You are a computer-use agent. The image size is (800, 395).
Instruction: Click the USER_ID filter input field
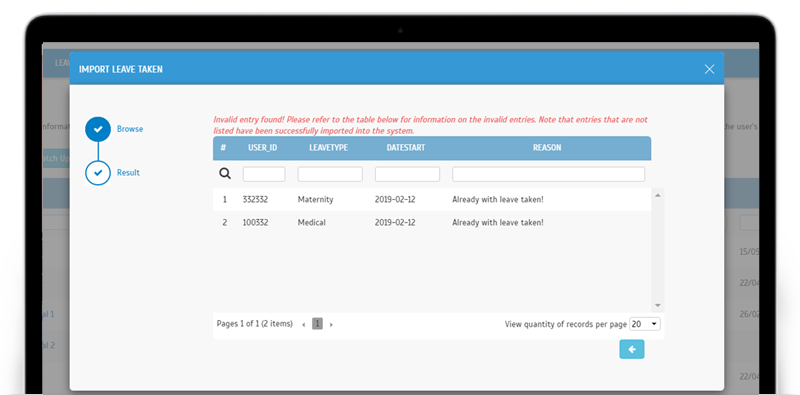pos(264,174)
